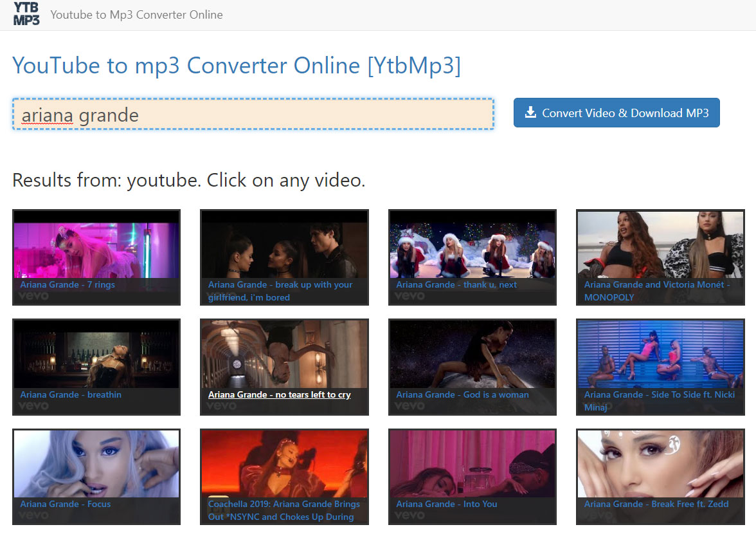This screenshot has width=756, height=536.
Task: Click the Side To Side ft. Nicki Minaj title
Action: coord(660,401)
